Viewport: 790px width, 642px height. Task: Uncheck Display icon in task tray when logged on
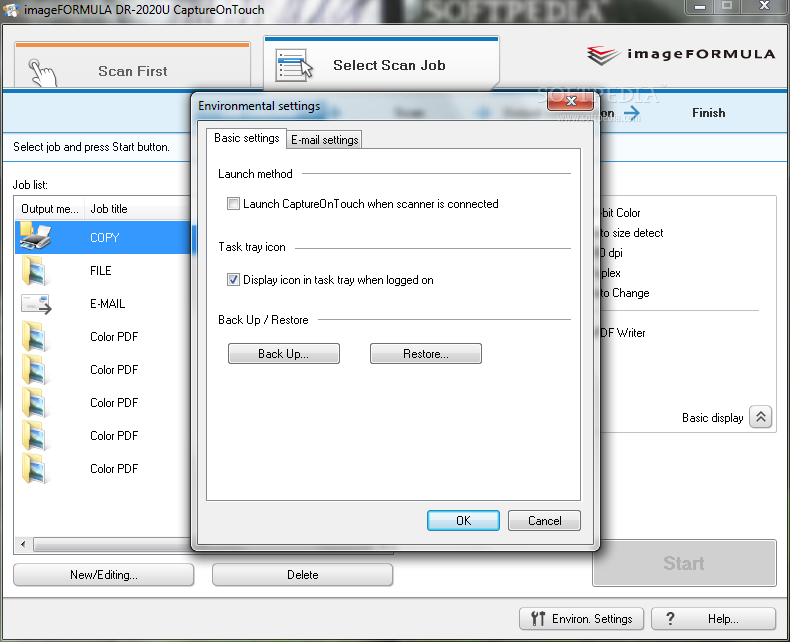point(233,279)
